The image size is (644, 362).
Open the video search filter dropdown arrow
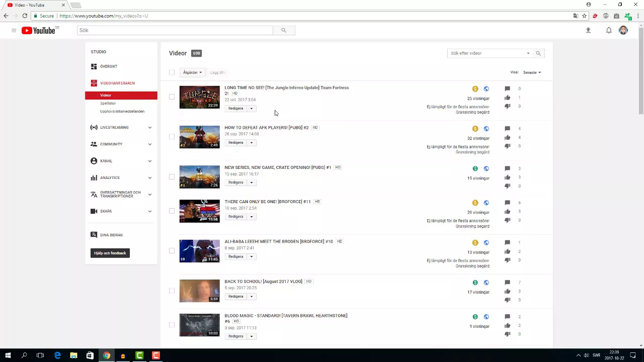(528, 53)
